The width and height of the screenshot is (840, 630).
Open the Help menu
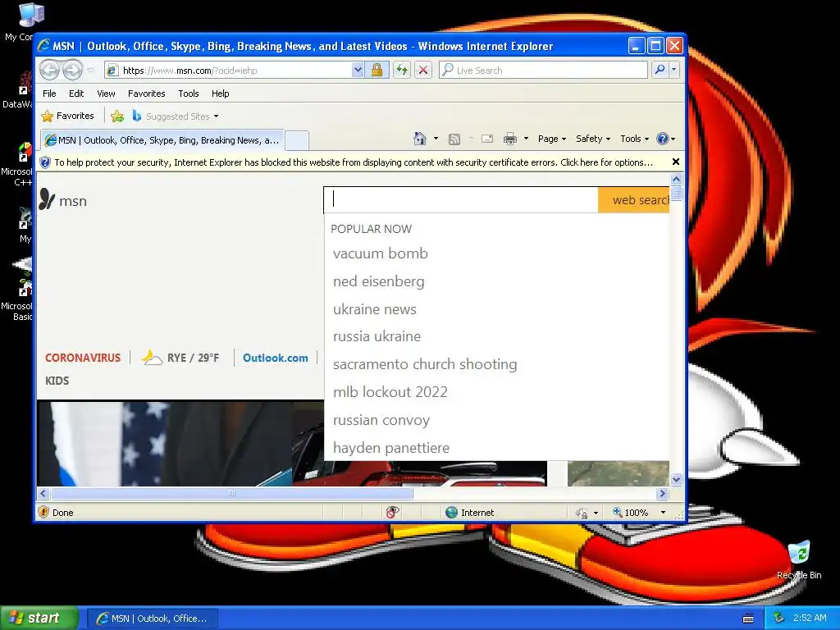(220, 94)
